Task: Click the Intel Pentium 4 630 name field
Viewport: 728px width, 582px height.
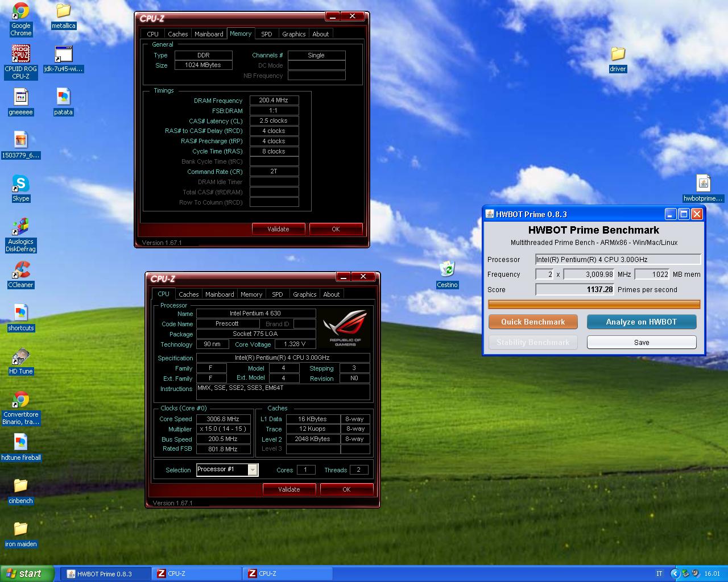Action: click(255, 313)
